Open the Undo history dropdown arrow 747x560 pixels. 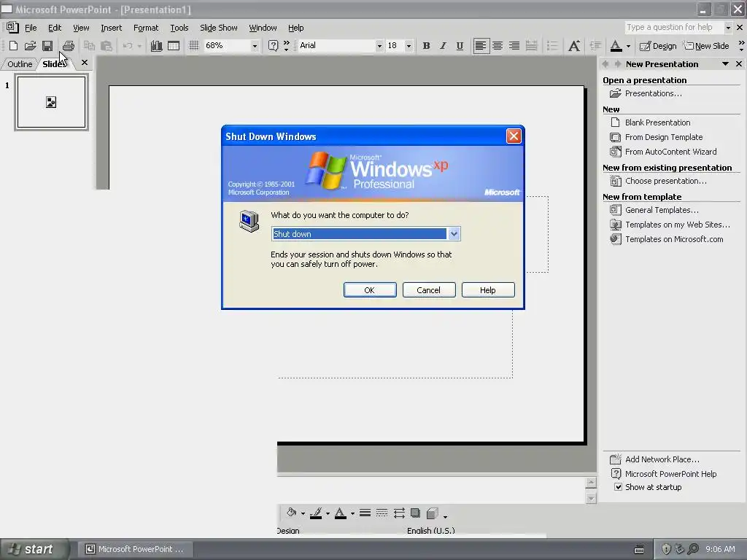pos(139,46)
